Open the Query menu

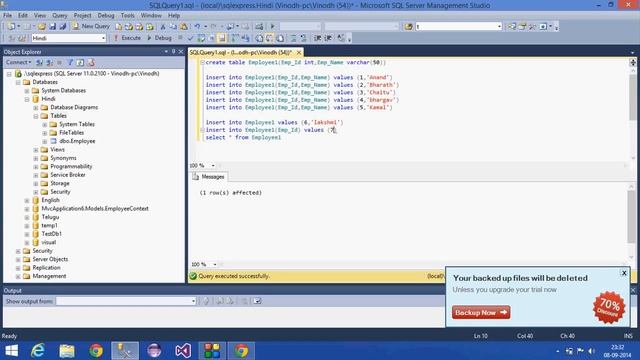(60, 16)
